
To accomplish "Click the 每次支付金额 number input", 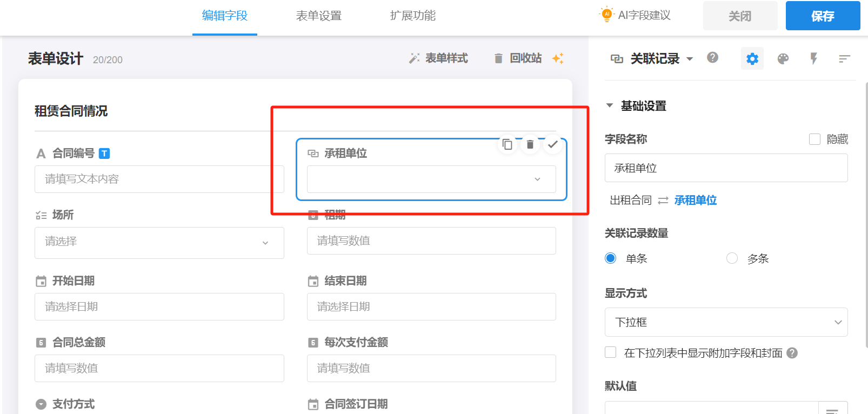I will [x=431, y=368].
